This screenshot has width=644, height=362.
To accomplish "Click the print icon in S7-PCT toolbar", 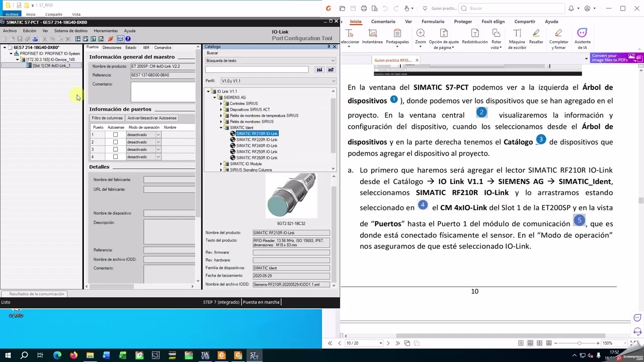I will coord(35,39).
